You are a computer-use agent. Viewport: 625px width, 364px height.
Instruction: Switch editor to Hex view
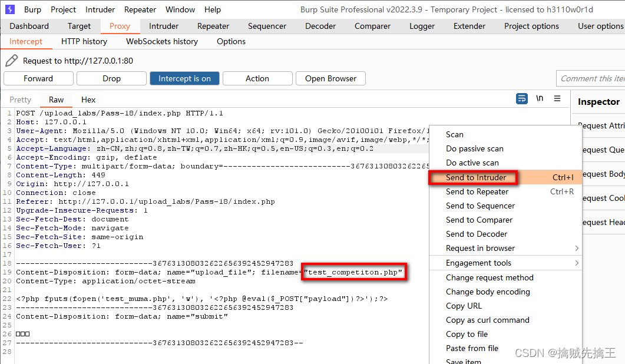88,100
